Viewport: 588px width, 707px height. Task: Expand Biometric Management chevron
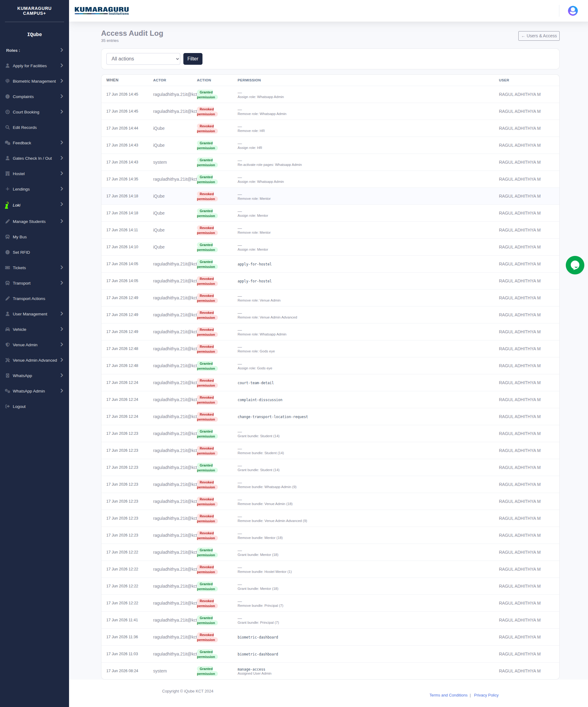(62, 81)
